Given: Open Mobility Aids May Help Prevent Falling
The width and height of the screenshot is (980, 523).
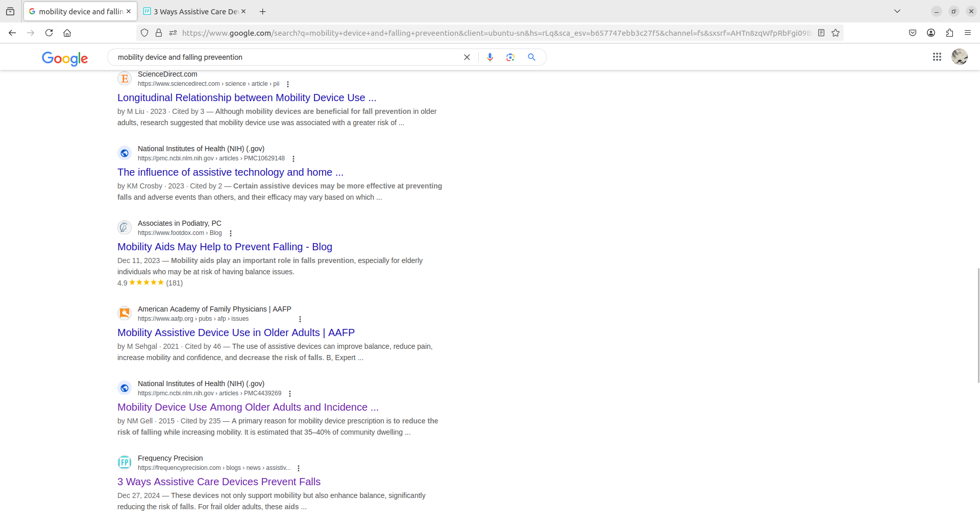Looking at the screenshot, I should pyautogui.click(x=225, y=247).
